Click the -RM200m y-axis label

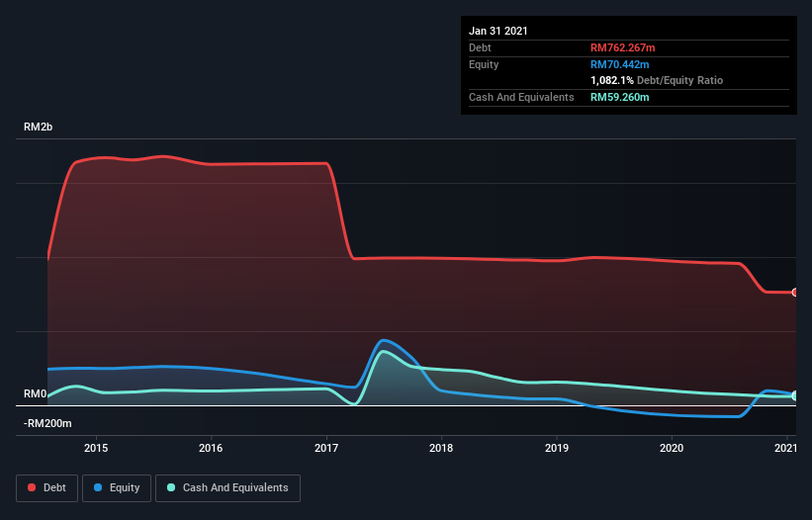(x=47, y=423)
